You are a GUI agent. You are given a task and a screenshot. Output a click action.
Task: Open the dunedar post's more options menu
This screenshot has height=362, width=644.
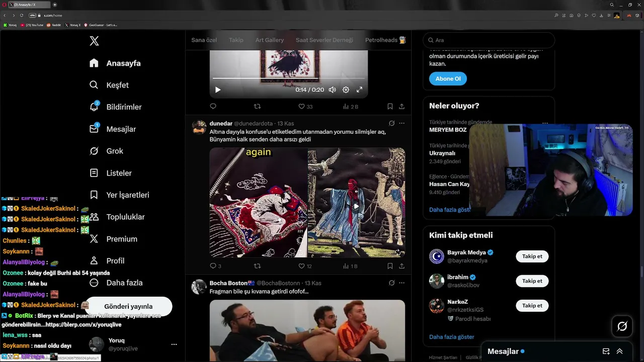pos(401,123)
